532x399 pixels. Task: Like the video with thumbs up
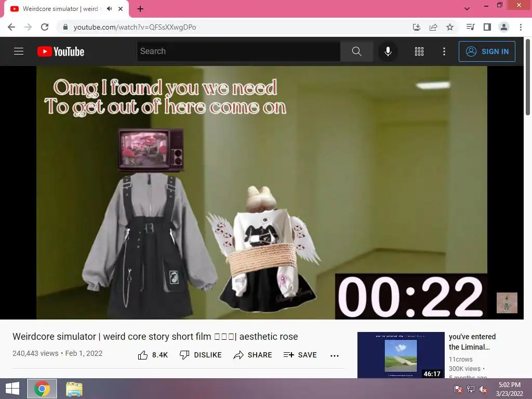click(x=153, y=355)
